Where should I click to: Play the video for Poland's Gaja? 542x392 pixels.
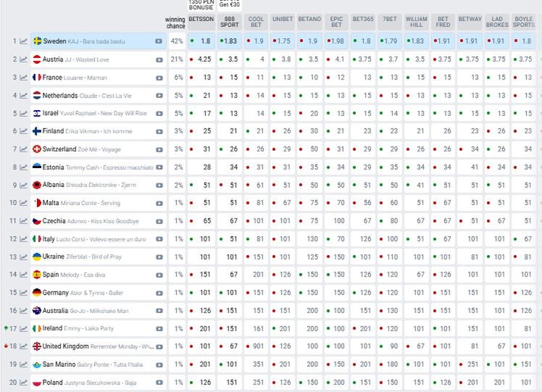[x=159, y=383]
